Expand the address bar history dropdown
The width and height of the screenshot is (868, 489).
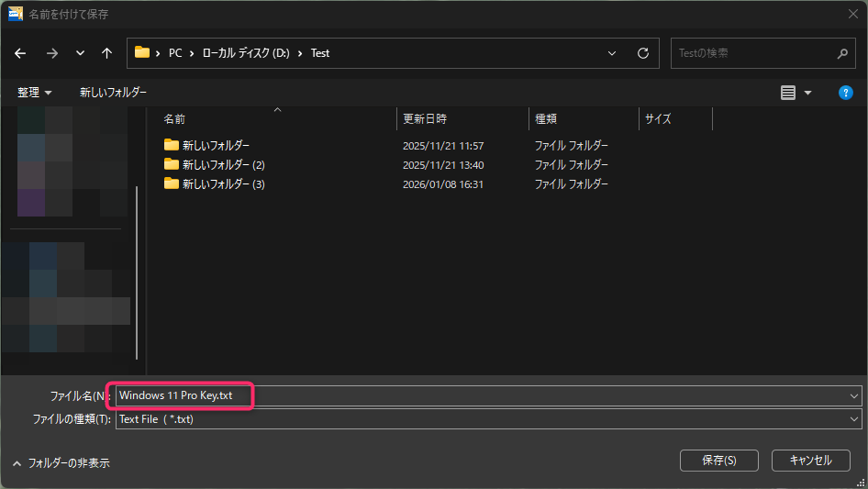[x=613, y=53]
